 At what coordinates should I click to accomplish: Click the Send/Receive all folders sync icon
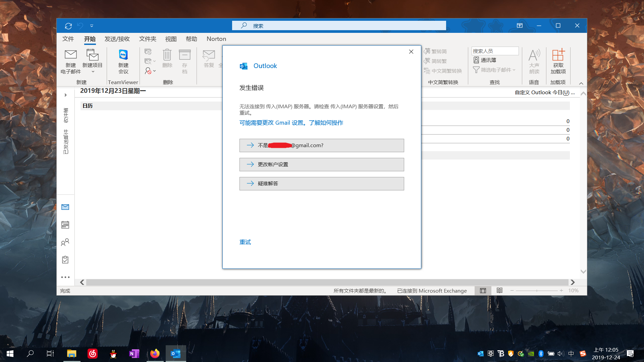[68, 26]
